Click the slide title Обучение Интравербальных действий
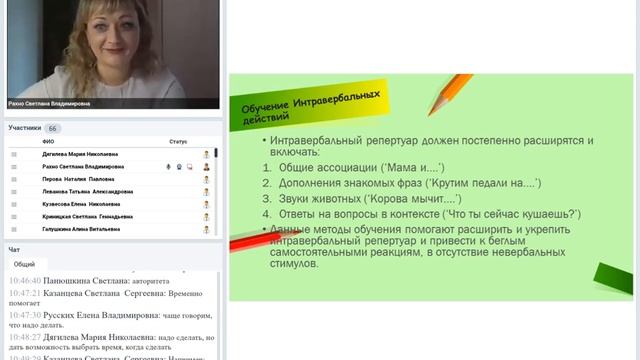 [x=310, y=107]
